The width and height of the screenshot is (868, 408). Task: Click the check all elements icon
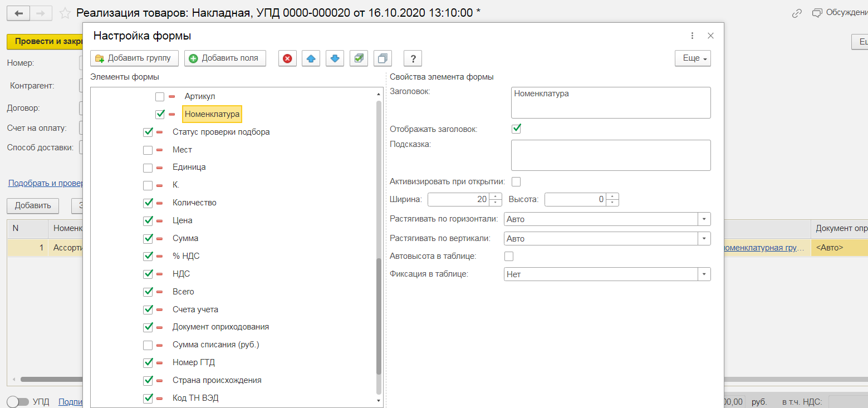[x=359, y=58]
